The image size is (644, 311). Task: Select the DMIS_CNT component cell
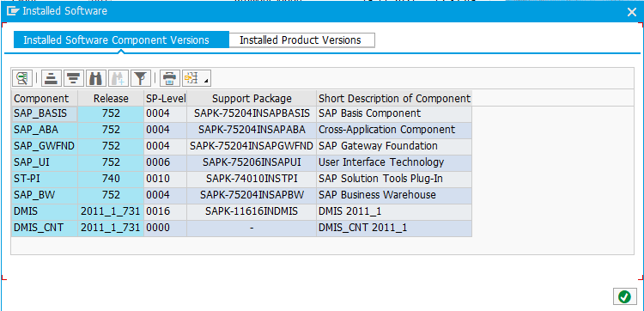coord(45,228)
